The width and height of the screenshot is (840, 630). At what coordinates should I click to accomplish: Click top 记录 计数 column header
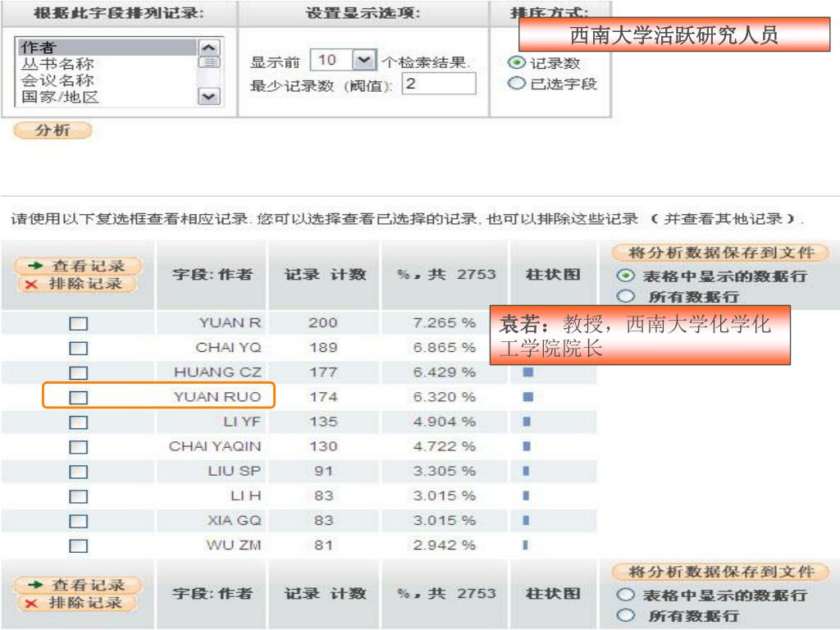325,274
